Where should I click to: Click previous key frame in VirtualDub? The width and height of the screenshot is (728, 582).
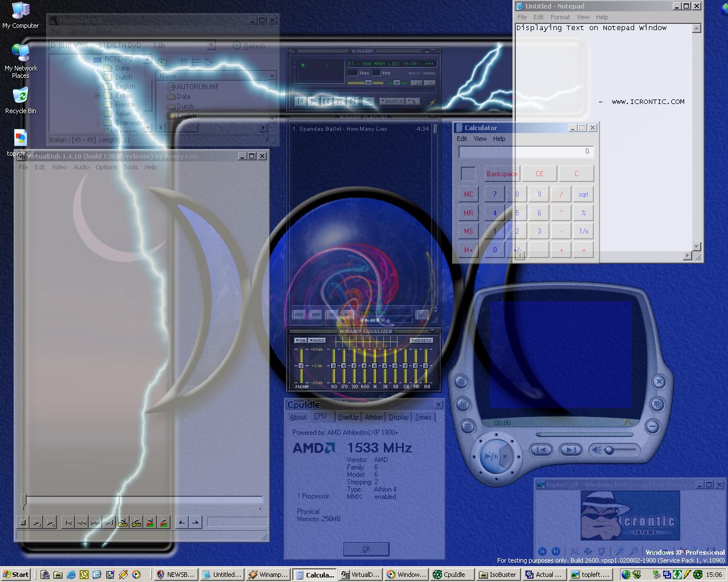click(x=123, y=522)
